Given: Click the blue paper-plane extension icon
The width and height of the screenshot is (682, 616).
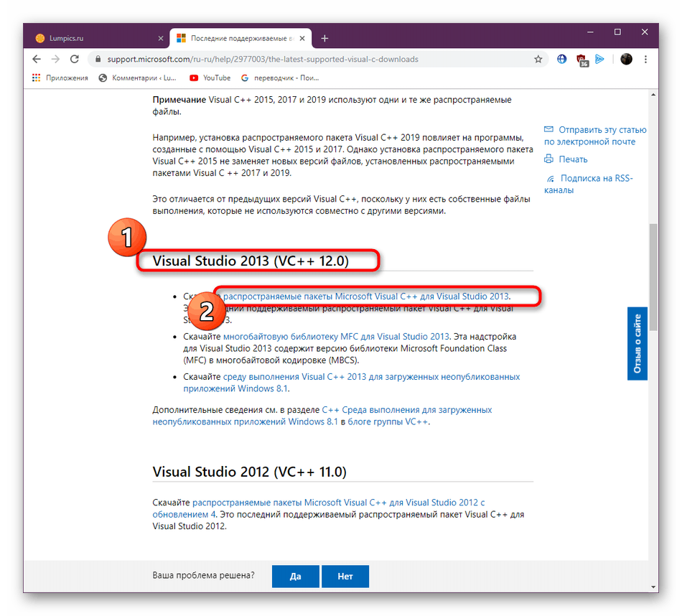Looking at the screenshot, I should 599,59.
